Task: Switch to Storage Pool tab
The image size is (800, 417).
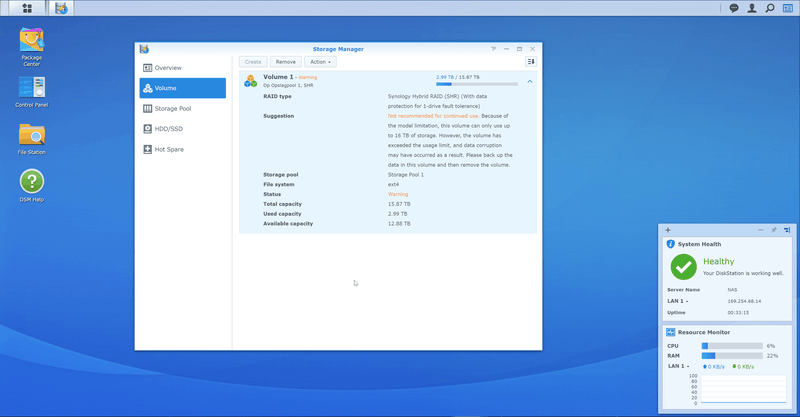Action: [183, 109]
